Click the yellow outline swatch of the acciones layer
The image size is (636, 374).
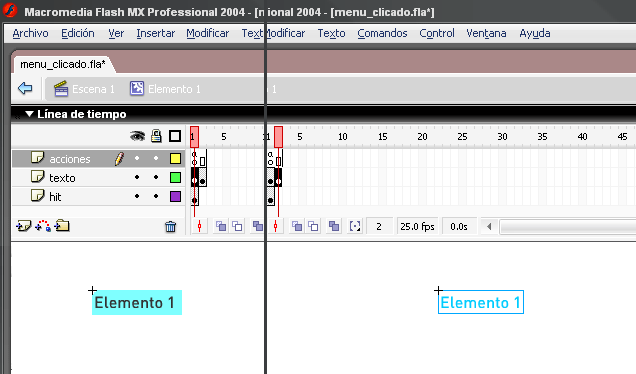[175, 159]
